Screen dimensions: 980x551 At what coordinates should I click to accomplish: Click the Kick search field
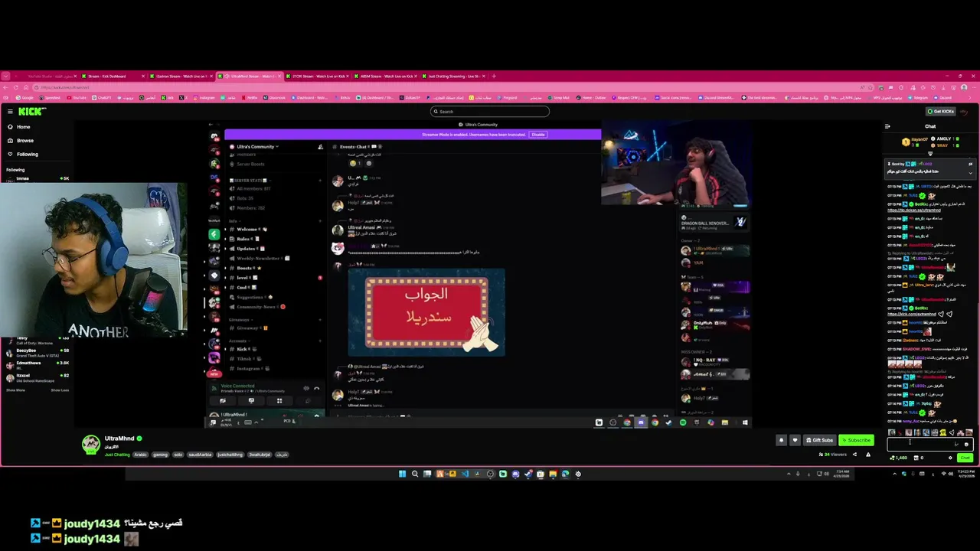pos(490,112)
